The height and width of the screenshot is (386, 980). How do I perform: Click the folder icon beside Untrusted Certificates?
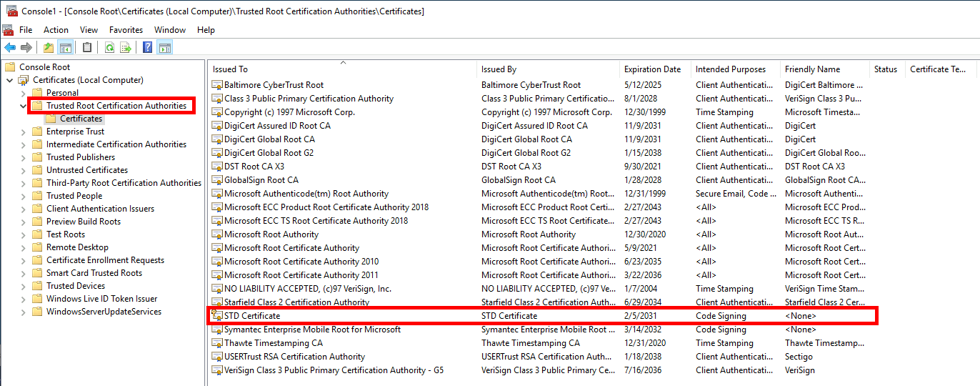tap(37, 170)
